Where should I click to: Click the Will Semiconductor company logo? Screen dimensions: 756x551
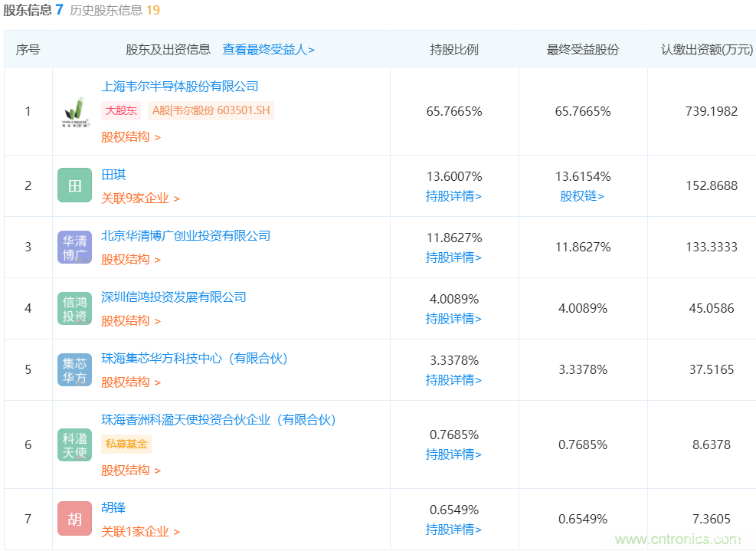click(74, 110)
